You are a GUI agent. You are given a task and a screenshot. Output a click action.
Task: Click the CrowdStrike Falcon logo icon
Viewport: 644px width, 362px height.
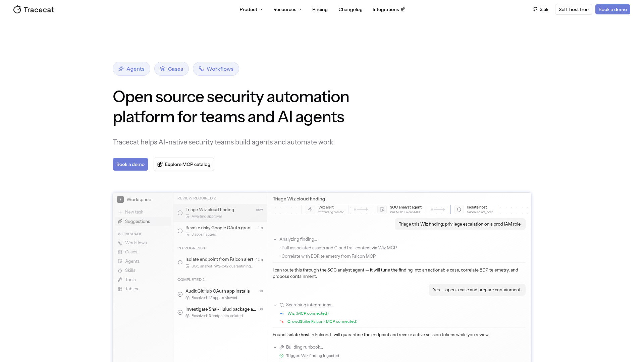coord(282,321)
